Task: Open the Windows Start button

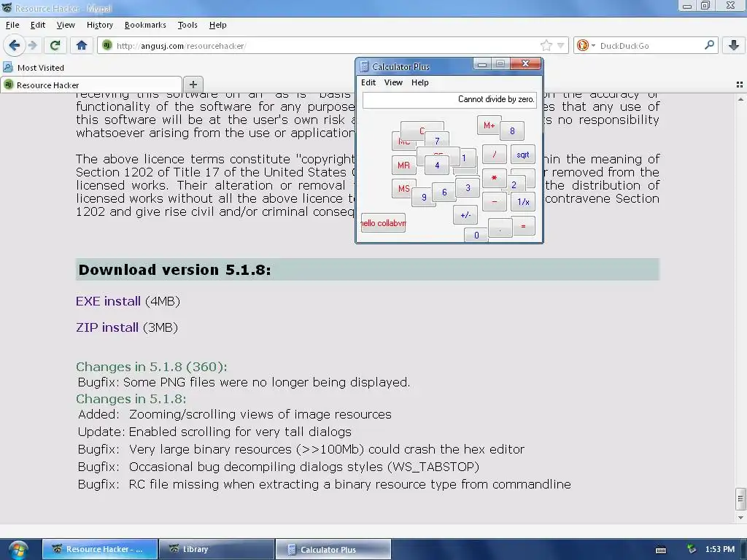Action: click(x=18, y=549)
